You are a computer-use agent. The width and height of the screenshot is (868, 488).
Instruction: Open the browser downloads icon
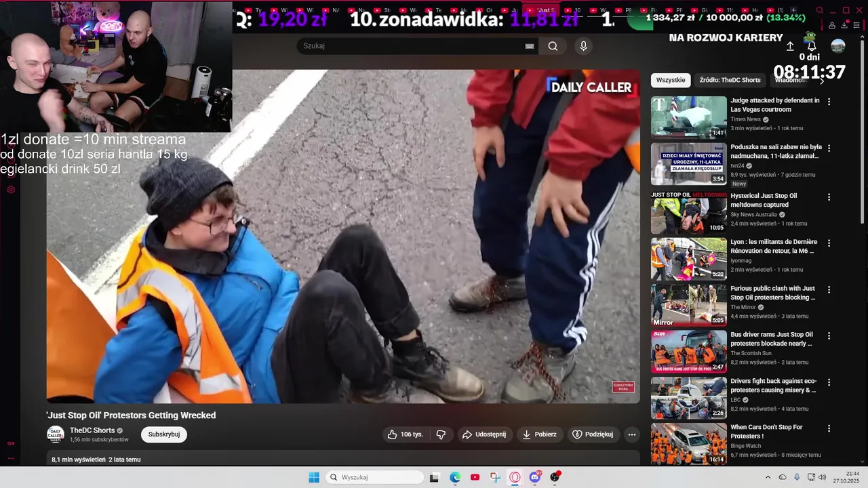click(844, 25)
